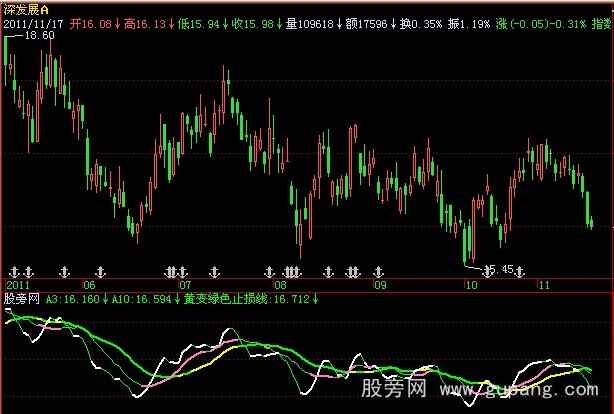Click the 08 month marker on time axis

(x=280, y=285)
